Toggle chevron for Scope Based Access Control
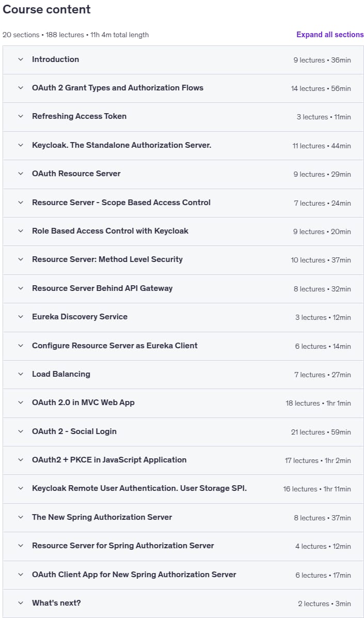364x618 pixels. point(21,203)
